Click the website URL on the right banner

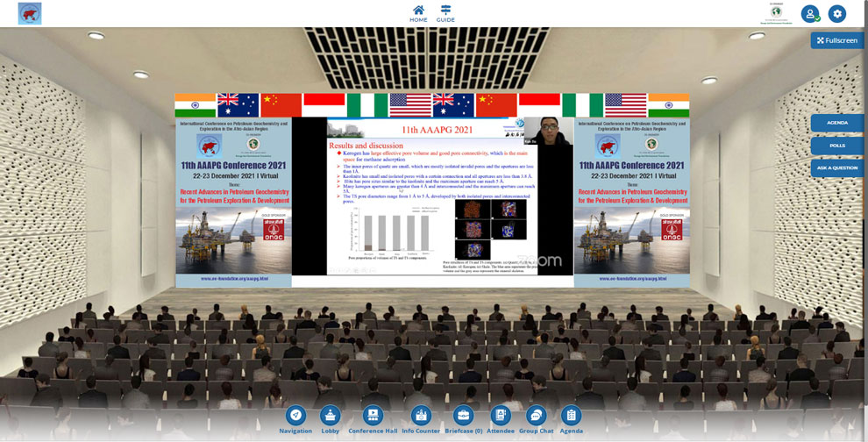click(x=632, y=279)
